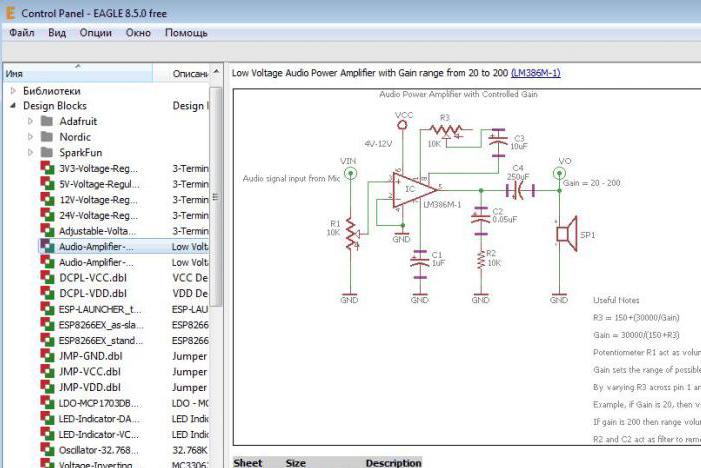Viewport: 701px width, 468px height.
Task: Select the Oscillator-32.768... entry
Action: [x=99, y=450]
